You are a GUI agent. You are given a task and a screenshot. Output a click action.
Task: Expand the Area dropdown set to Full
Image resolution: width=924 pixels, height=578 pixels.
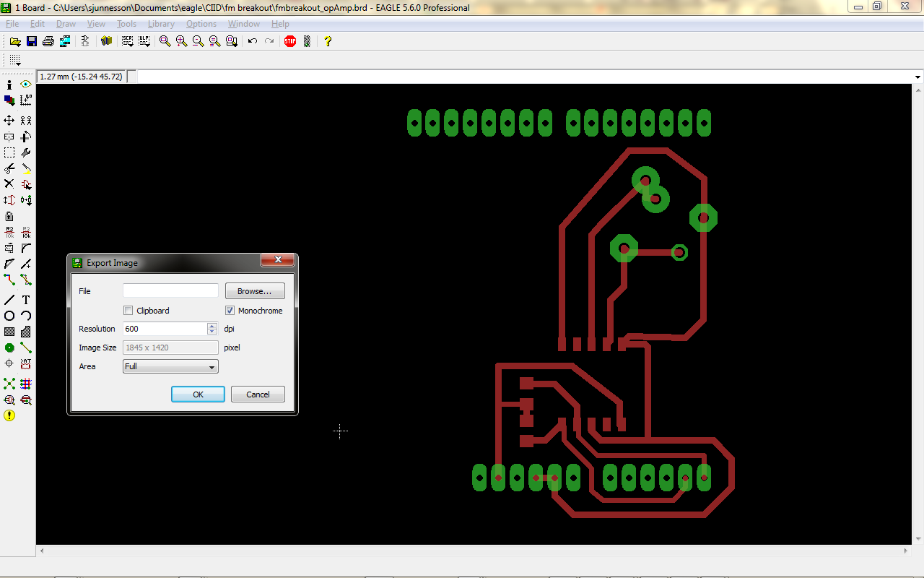coord(170,366)
